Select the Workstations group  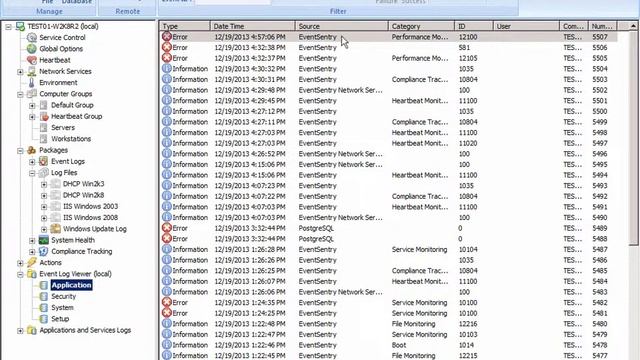(71, 139)
